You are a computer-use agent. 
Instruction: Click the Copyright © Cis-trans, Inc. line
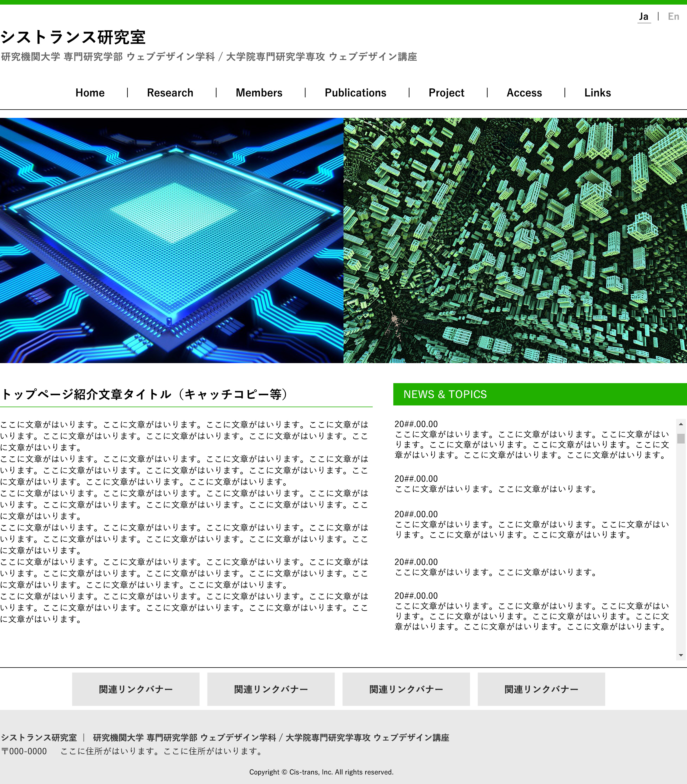point(321,772)
